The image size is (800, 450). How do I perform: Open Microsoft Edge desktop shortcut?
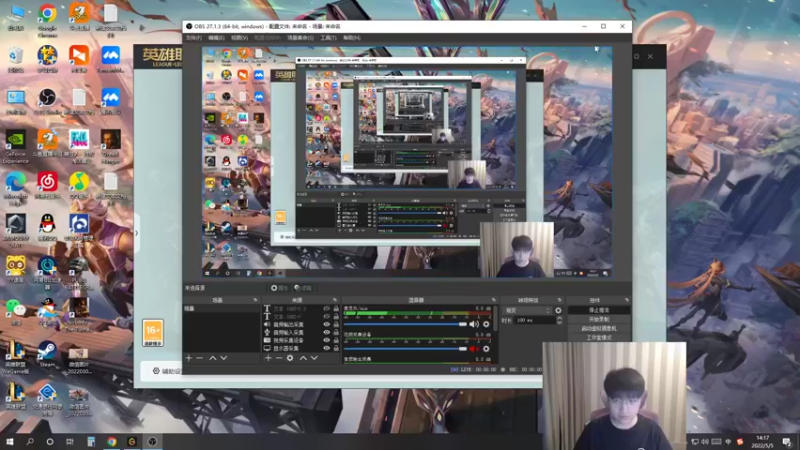[15, 189]
